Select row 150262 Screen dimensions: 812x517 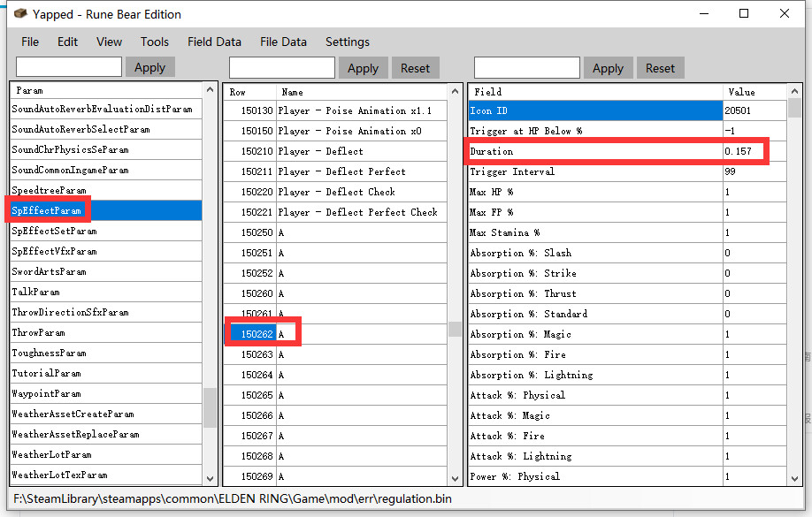[335, 334]
